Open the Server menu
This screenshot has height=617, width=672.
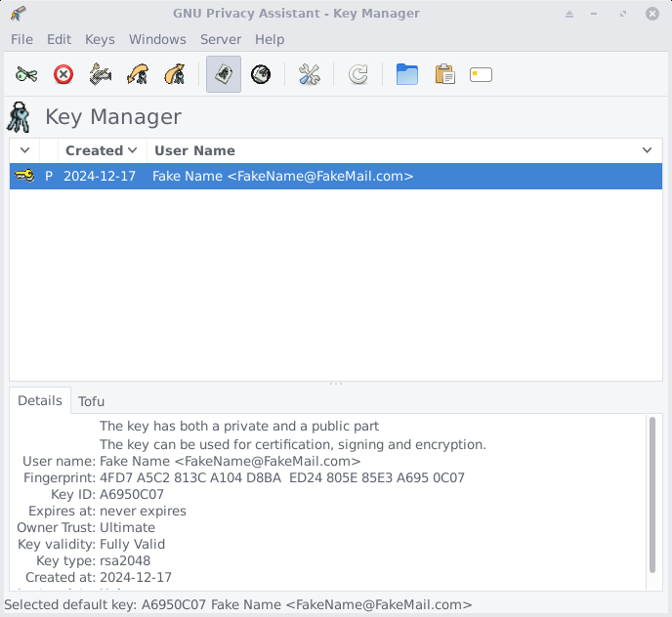221,39
